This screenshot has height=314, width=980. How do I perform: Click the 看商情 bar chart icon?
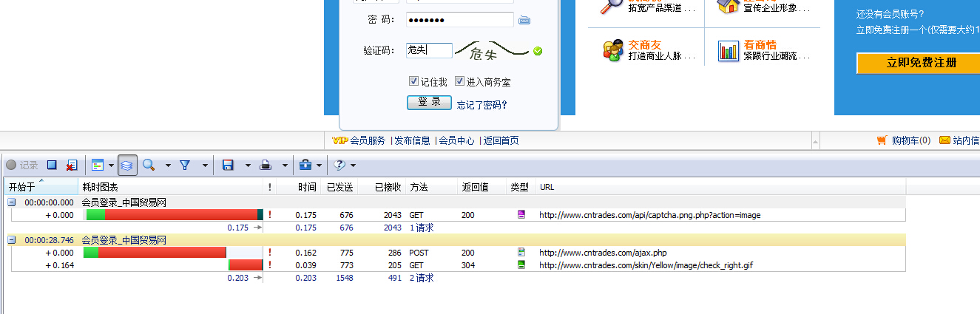(729, 50)
